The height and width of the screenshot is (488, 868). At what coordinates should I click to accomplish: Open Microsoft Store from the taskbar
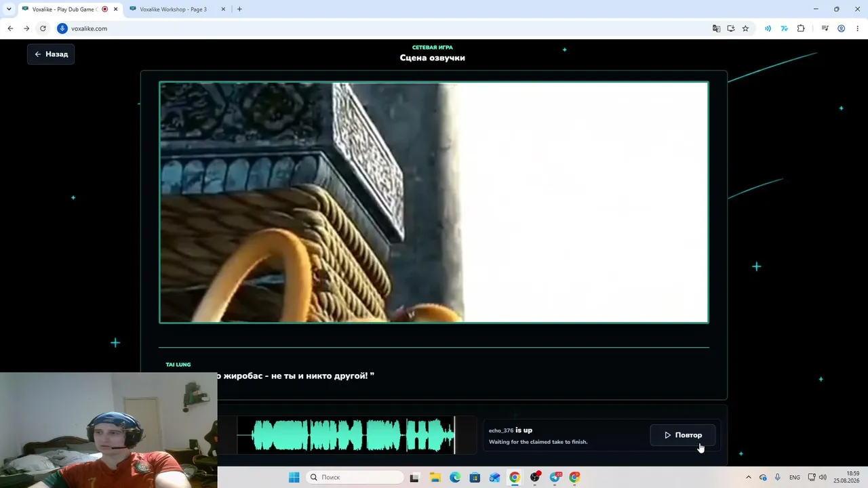click(x=475, y=477)
